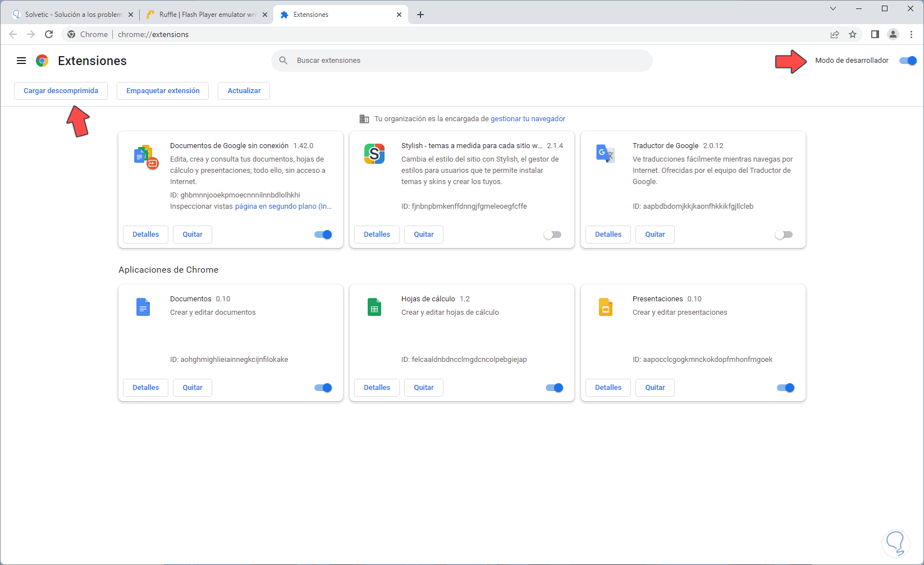924x565 pixels.
Task: Disable Documentos de Google sin conexión extension
Action: click(323, 235)
